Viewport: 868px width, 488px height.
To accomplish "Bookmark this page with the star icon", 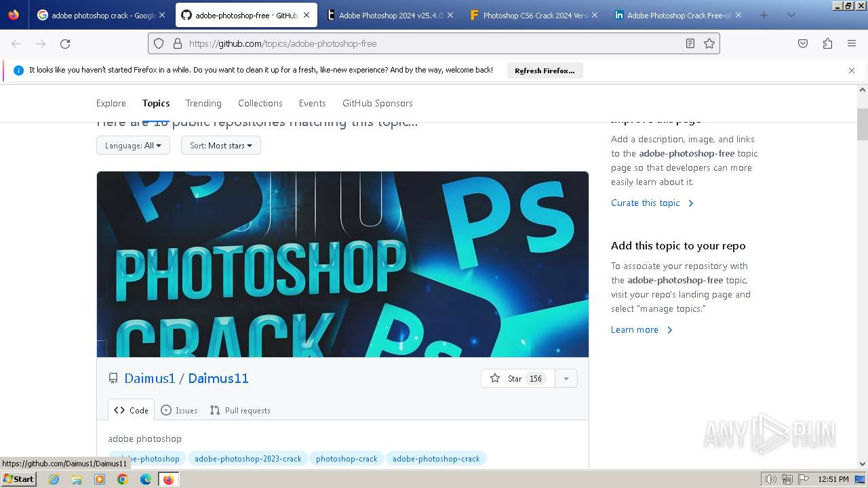I will 709,43.
